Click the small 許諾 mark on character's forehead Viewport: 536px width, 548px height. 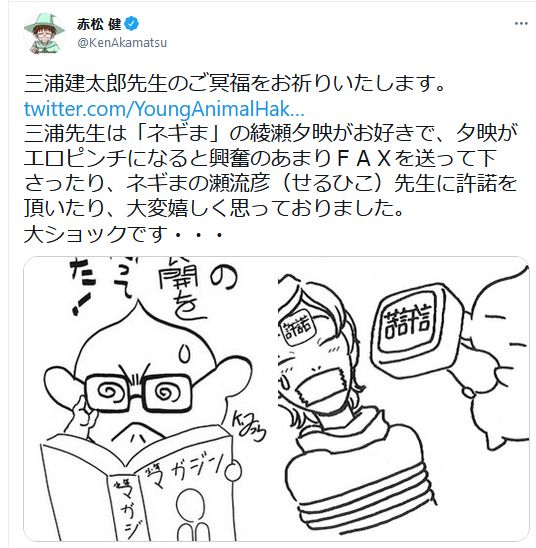click(x=297, y=328)
